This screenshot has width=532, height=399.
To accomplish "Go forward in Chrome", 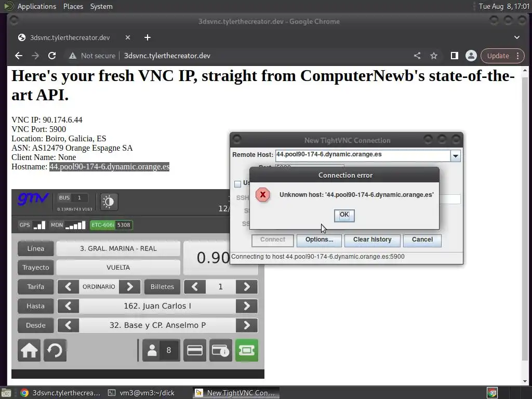I will (35, 56).
